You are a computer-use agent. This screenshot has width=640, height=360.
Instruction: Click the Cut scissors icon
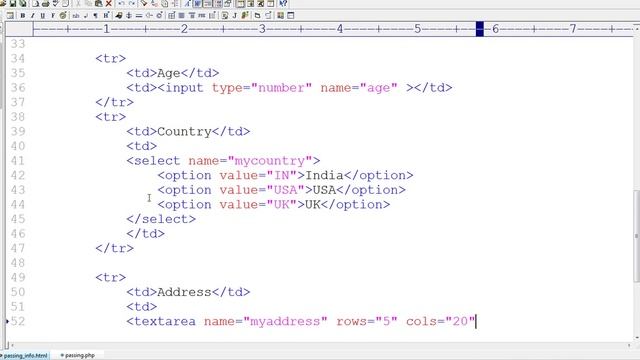(x=78, y=3)
